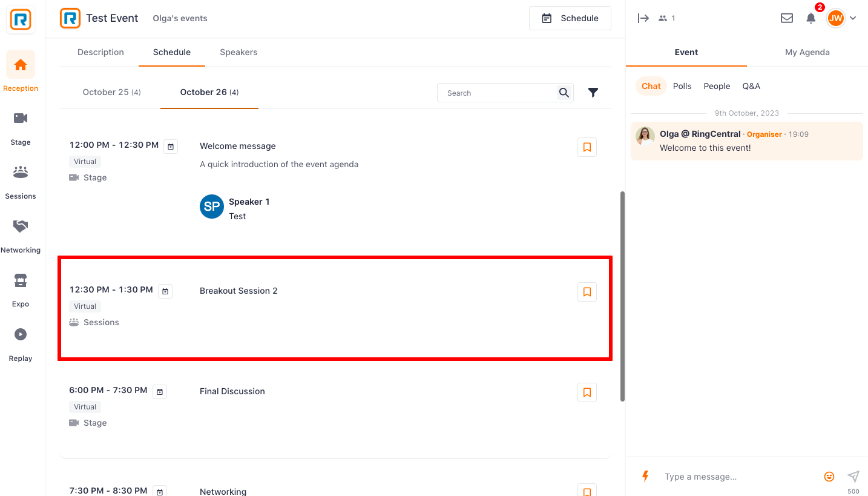The image size is (868, 496).
Task: Open the messages envelope icon
Action: [x=787, y=18]
